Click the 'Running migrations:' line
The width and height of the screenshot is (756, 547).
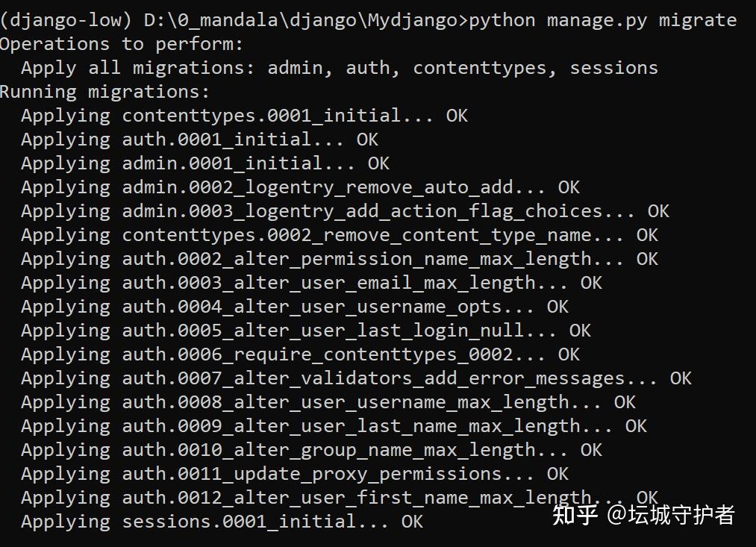pos(104,92)
